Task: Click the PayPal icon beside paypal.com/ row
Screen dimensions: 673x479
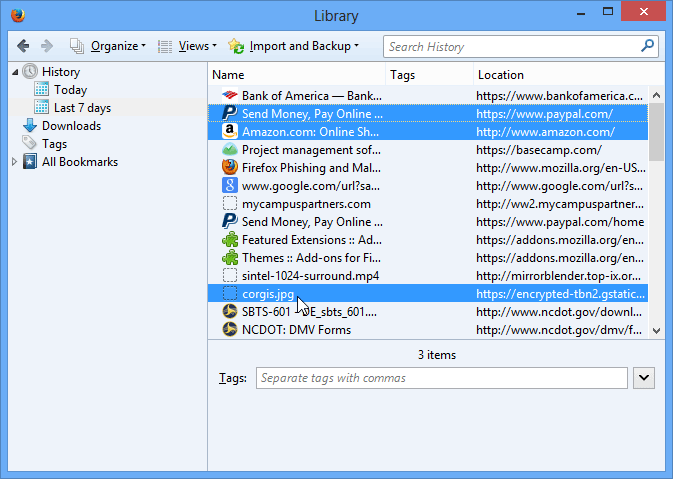Action: 230,113
